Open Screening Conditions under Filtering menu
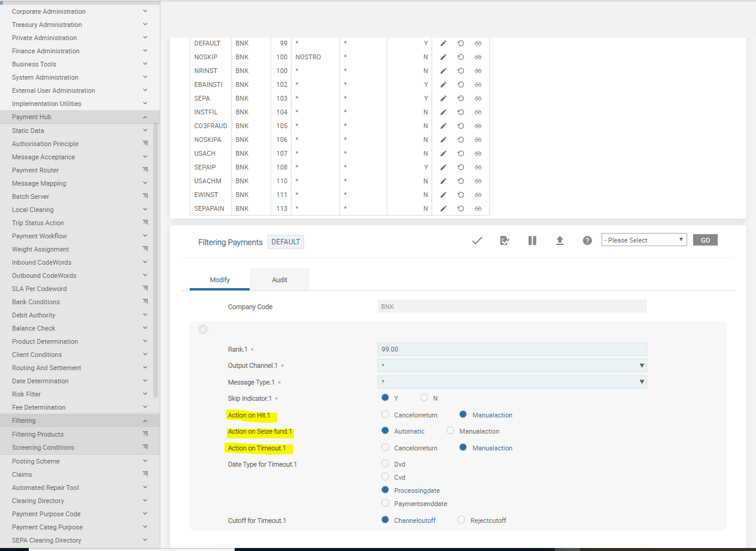The image size is (756, 551). click(43, 447)
